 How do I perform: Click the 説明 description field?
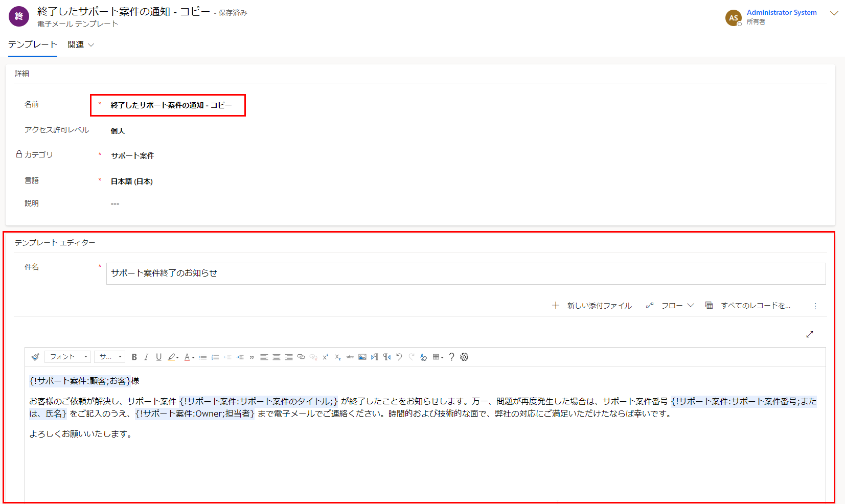[115, 204]
